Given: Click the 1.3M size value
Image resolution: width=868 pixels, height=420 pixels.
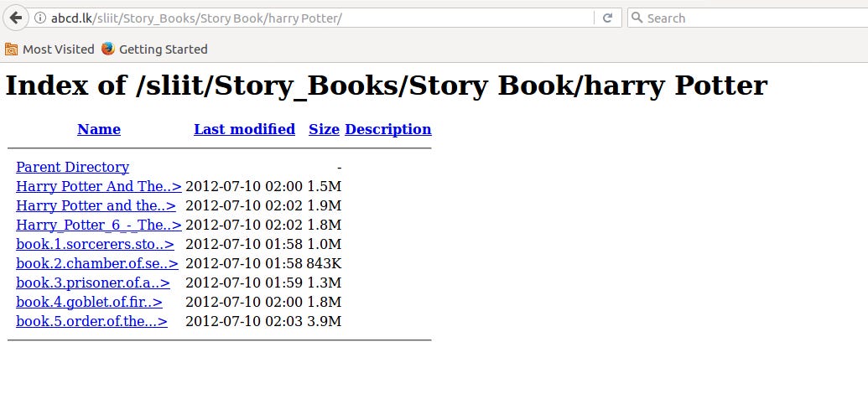Looking at the screenshot, I should coord(324,283).
